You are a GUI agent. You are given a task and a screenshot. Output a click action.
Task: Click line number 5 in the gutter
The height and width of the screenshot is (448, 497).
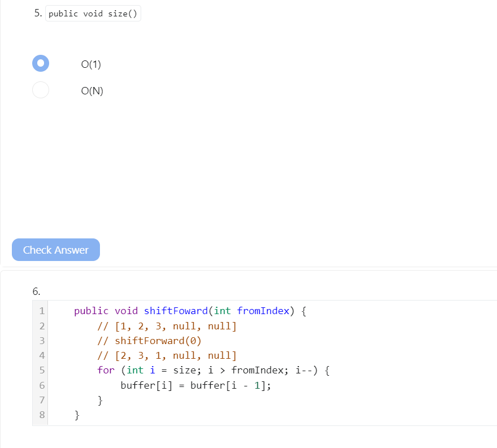(41, 370)
